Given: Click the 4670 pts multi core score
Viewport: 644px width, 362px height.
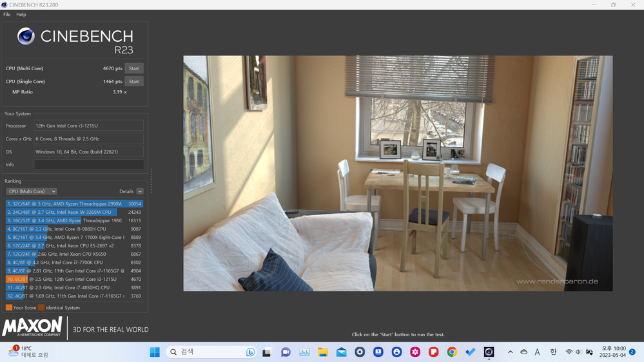Looking at the screenshot, I should tap(113, 68).
